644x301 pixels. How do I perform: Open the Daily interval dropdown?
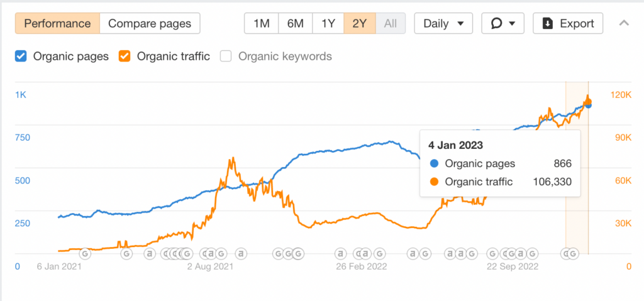(x=443, y=23)
